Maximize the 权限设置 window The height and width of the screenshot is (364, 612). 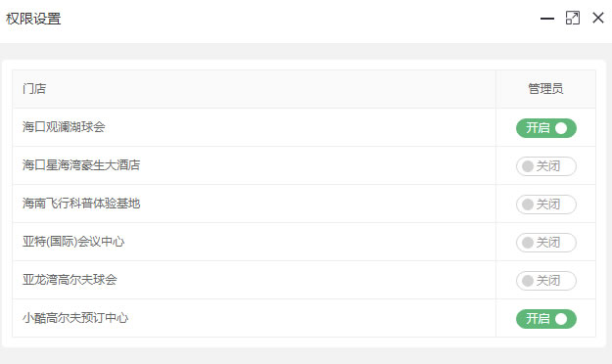click(x=573, y=18)
